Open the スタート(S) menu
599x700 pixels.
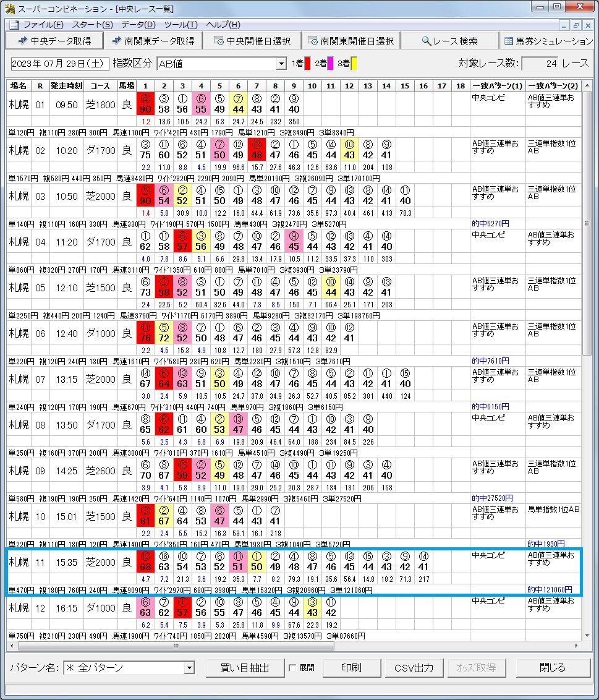92,25
